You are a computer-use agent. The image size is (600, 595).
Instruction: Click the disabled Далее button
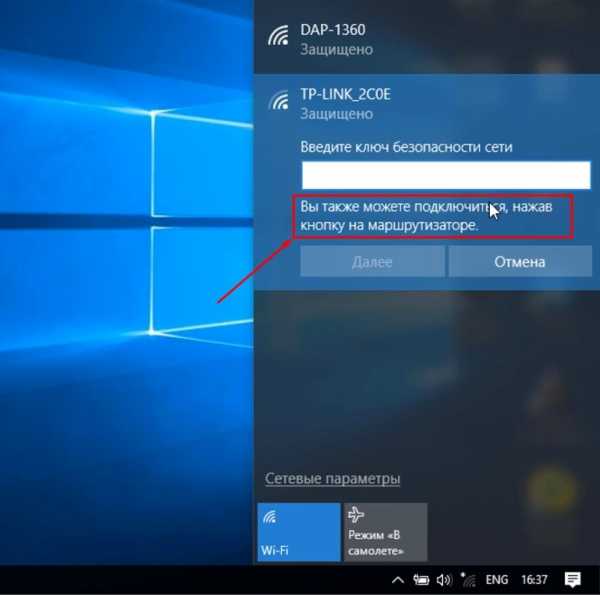point(372,262)
